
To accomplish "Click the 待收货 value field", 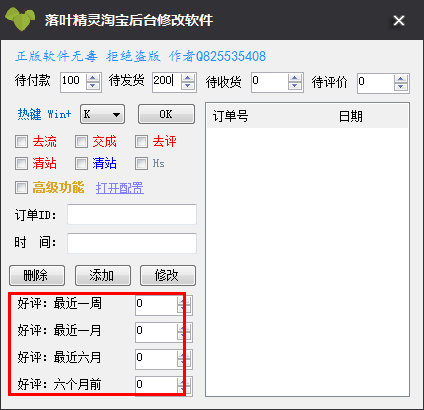I will click(x=270, y=82).
